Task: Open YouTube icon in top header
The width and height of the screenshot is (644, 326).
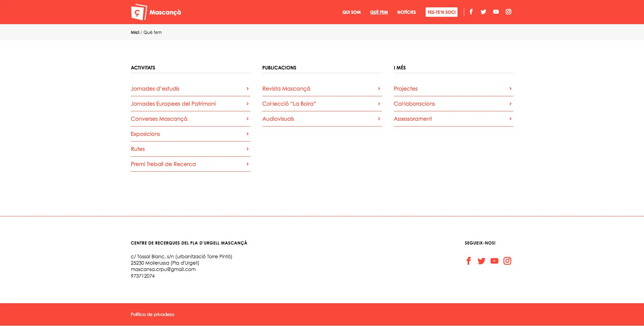Action: (x=496, y=12)
